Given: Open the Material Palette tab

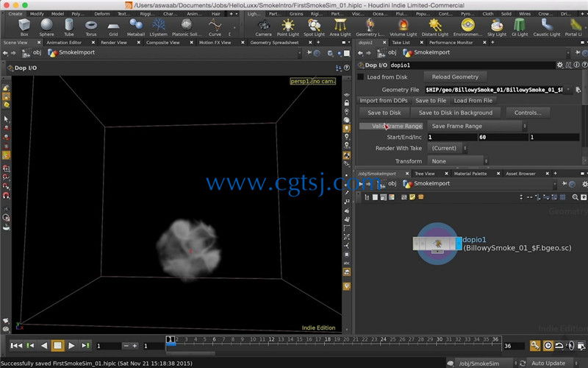Looking at the screenshot, I should point(470,174).
